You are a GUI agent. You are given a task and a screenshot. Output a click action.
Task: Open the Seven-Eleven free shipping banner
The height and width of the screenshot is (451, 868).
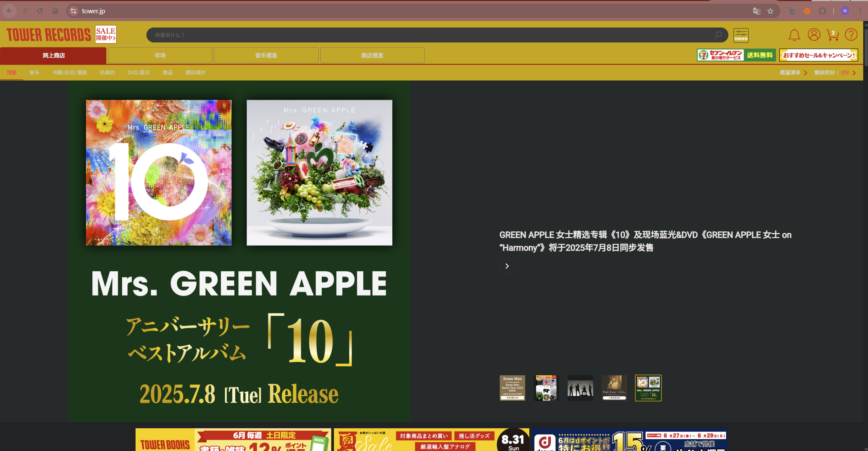pyautogui.click(x=736, y=55)
